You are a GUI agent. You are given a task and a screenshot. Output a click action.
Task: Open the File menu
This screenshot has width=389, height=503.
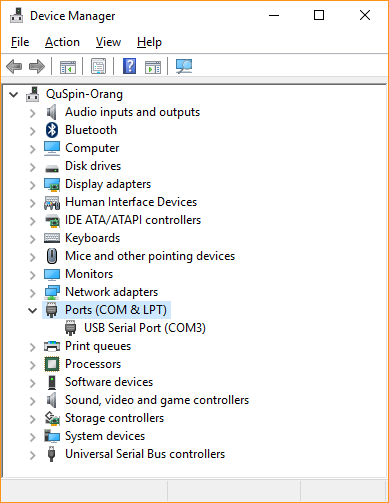tap(20, 42)
